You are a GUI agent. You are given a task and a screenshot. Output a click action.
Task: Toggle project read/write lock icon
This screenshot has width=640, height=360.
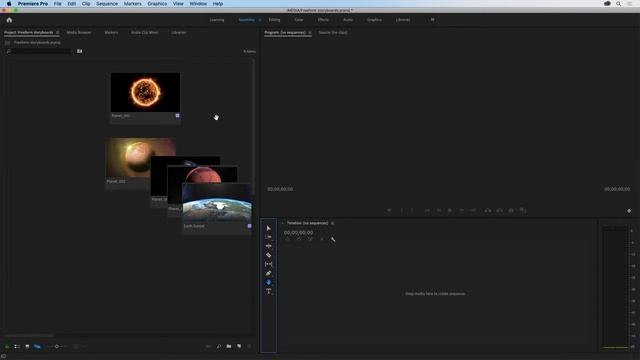[7, 346]
